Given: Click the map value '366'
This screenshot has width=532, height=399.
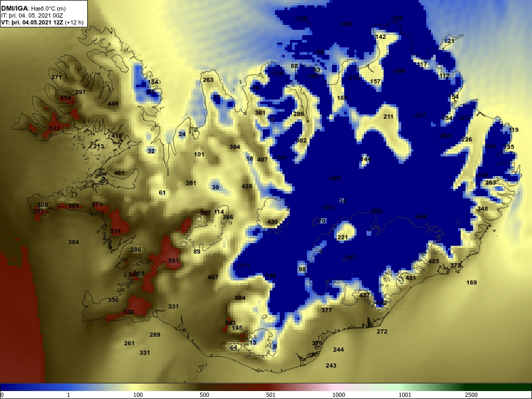Looking at the screenshot, I should point(228,217).
